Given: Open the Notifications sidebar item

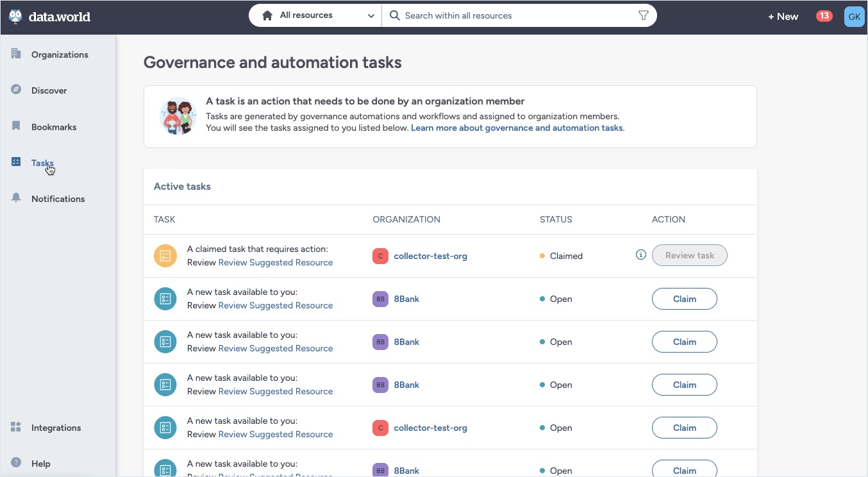Looking at the screenshot, I should tap(58, 199).
